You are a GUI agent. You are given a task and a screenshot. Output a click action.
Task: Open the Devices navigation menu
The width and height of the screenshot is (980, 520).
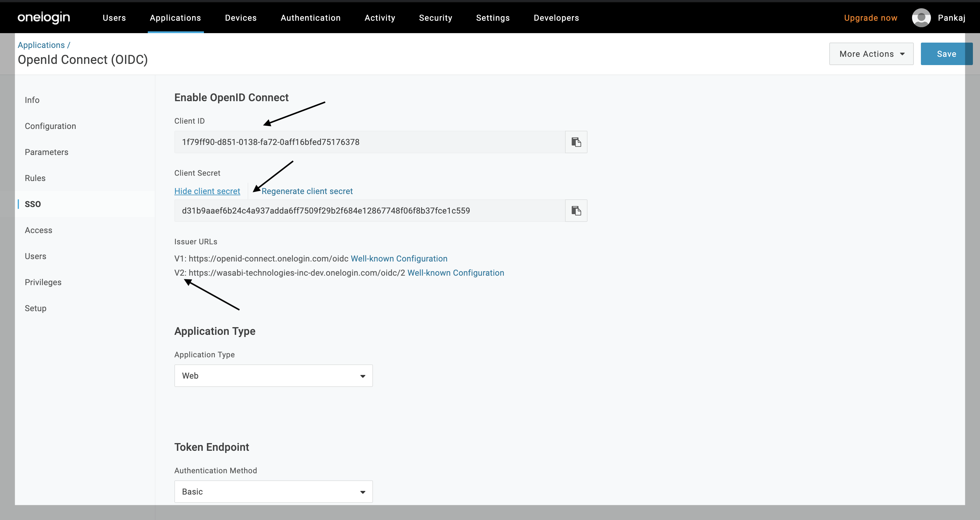point(241,18)
